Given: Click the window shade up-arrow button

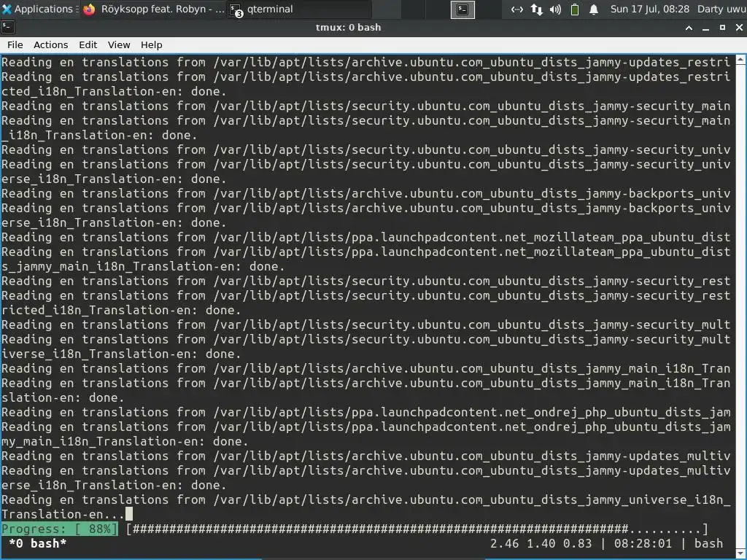Looking at the screenshot, I should click(689, 28).
